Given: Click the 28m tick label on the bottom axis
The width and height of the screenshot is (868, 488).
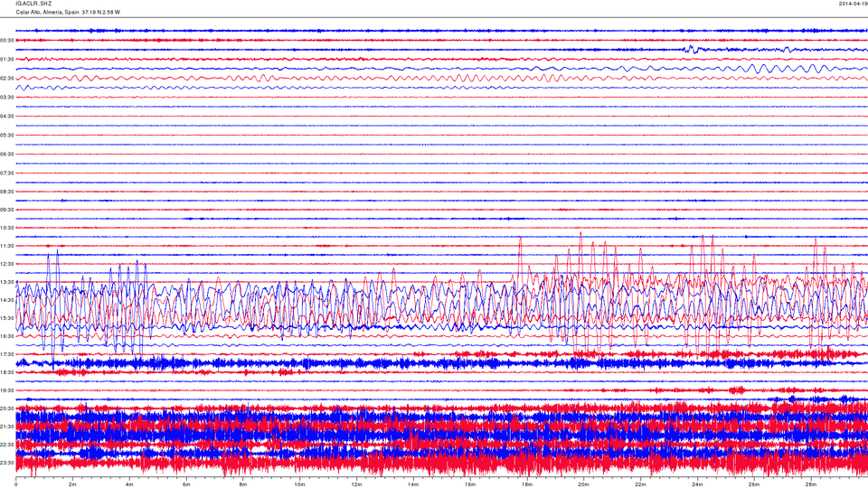Looking at the screenshot, I should (x=810, y=484).
